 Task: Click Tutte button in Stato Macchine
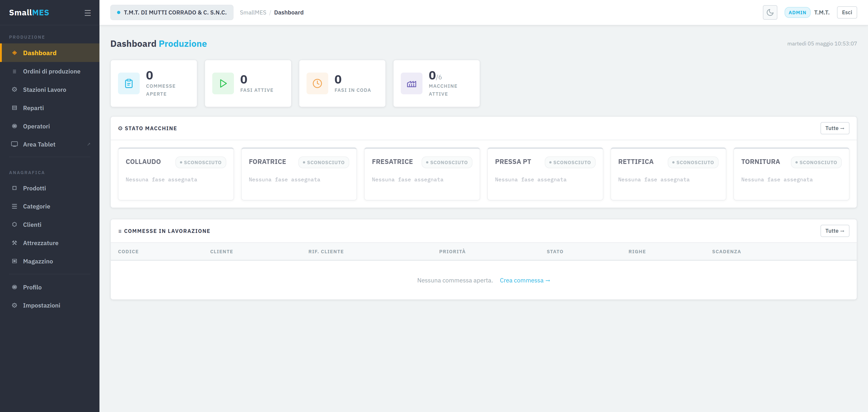835,128
